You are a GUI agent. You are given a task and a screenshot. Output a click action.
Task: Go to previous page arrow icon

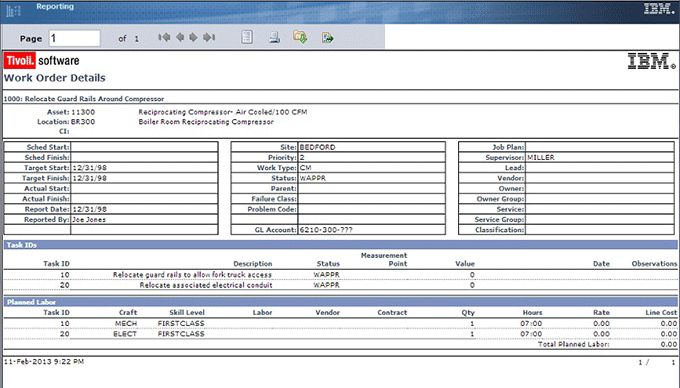point(180,37)
